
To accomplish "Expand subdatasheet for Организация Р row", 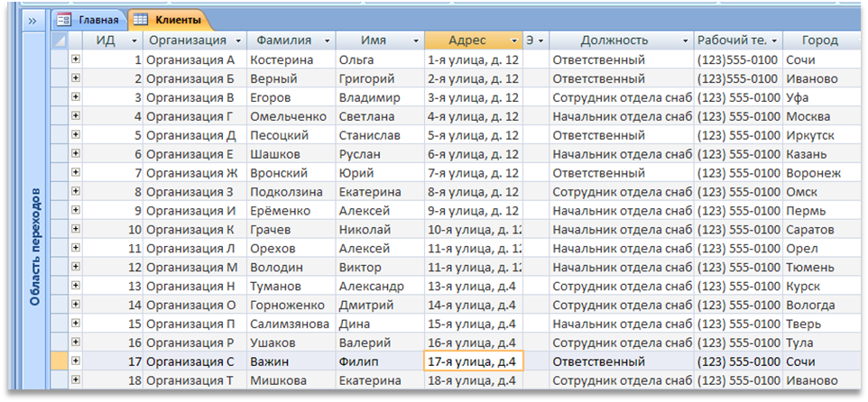I will [76, 342].
